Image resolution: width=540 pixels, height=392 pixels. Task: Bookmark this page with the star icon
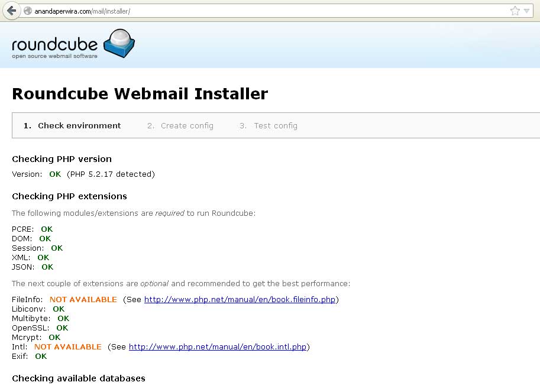[515, 11]
